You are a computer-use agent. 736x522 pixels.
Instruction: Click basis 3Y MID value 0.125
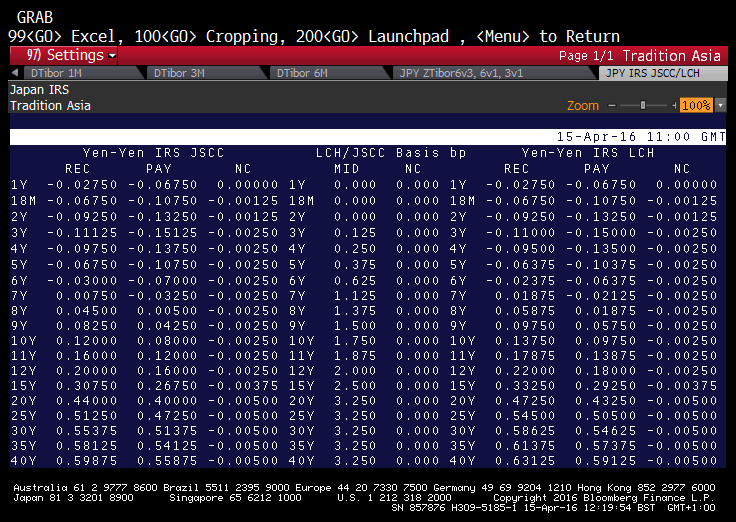click(x=355, y=233)
